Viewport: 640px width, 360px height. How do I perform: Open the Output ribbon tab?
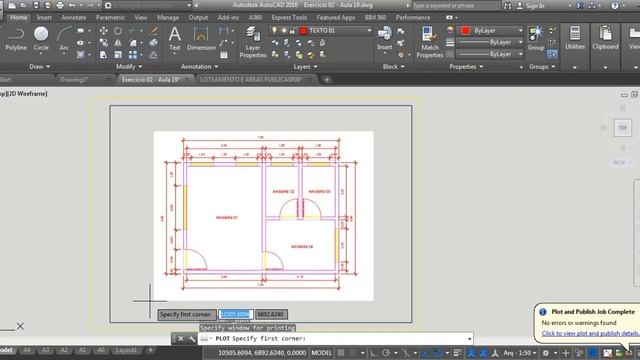click(x=198, y=18)
